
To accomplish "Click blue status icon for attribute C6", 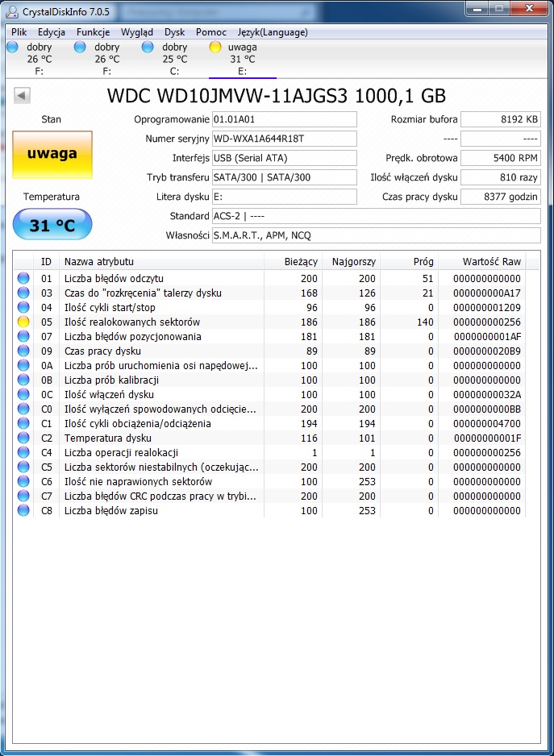I will [x=23, y=481].
